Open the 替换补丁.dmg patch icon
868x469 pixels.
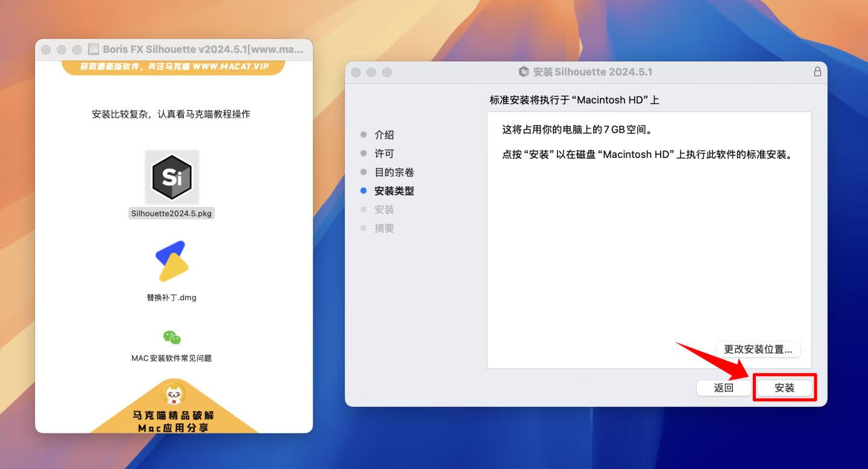pos(172,261)
